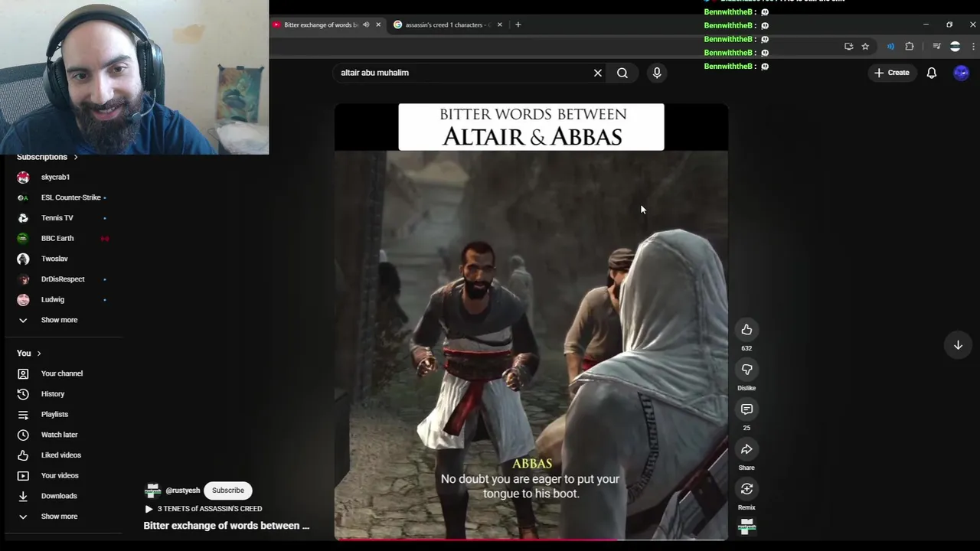
Task: Open the Chrome extensions puzzle icon
Action: [910, 47]
